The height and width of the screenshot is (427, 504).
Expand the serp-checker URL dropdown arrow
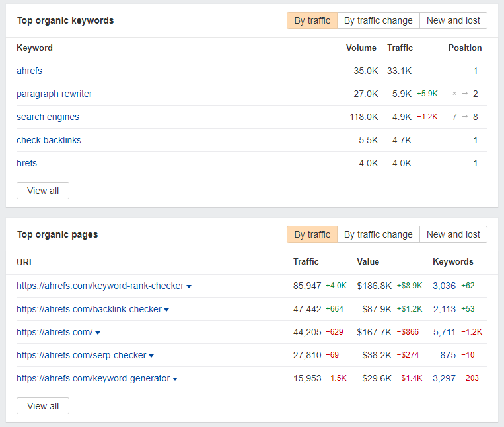coord(151,356)
